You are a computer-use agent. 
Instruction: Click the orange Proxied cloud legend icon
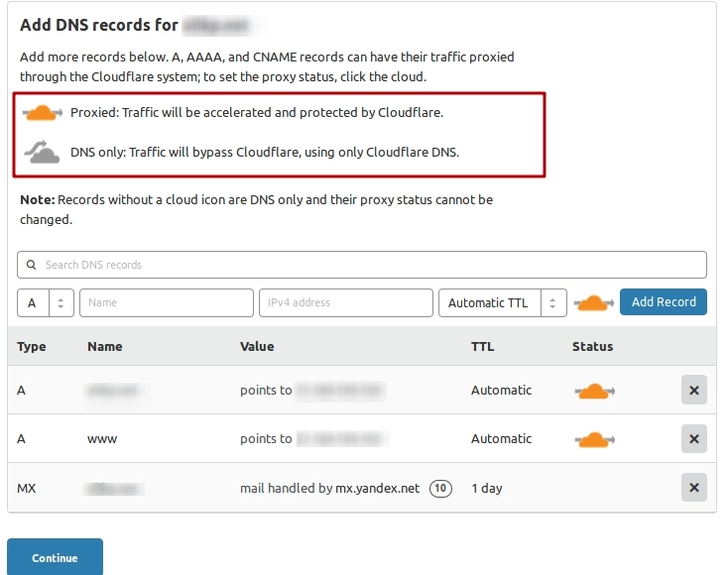pyautogui.click(x=43, y=113)
